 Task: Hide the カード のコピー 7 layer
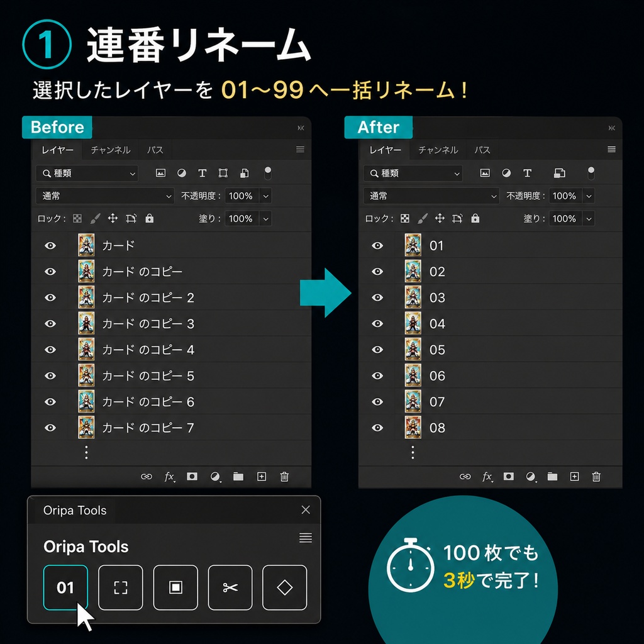(x=50, y=428)
